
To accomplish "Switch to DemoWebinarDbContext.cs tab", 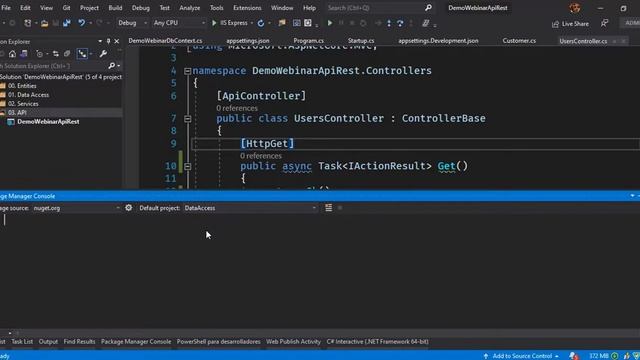I will [x=165, y=41].
